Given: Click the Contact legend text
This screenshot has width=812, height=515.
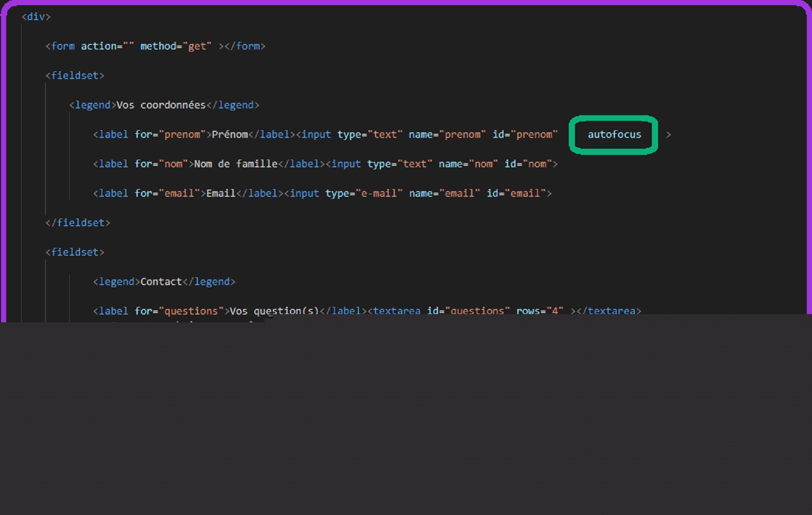Looking at the screenshot, I should click(161, 282).
